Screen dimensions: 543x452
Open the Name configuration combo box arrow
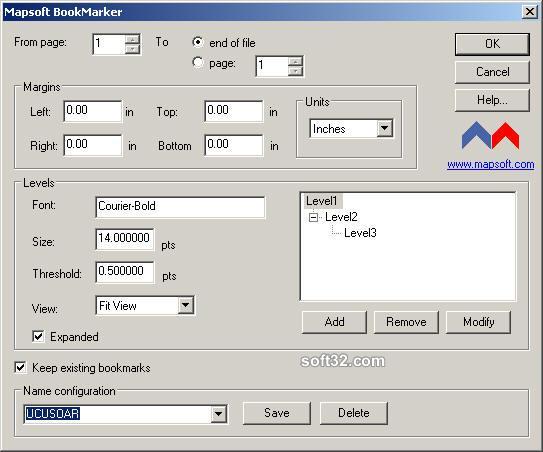pyautogui.click(x=219, y=414)
